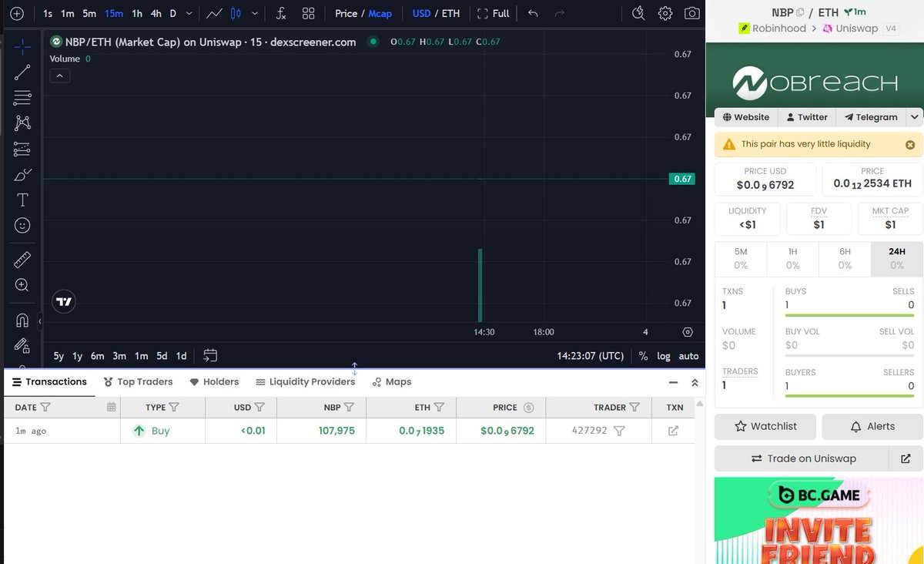The image size is (924, 564).
Task: Filter transactions by DATE column
Action: pyautogui.click(x=45, y=408)
